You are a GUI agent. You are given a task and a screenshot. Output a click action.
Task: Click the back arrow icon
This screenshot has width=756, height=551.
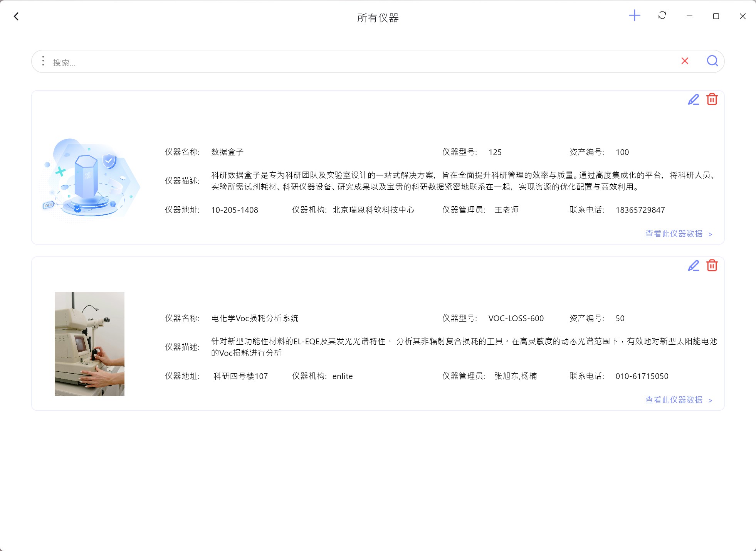point(16,17)
